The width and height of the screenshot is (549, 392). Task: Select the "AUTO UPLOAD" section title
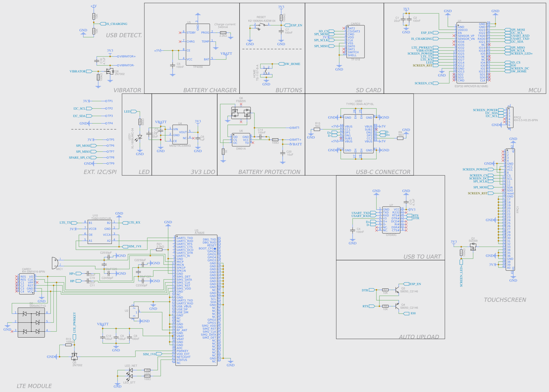tap(419, 337)
